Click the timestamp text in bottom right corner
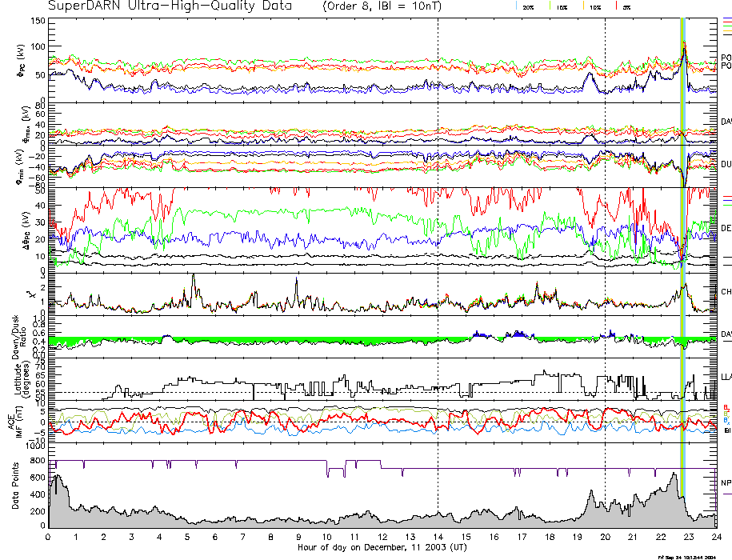 click(694, 555)
